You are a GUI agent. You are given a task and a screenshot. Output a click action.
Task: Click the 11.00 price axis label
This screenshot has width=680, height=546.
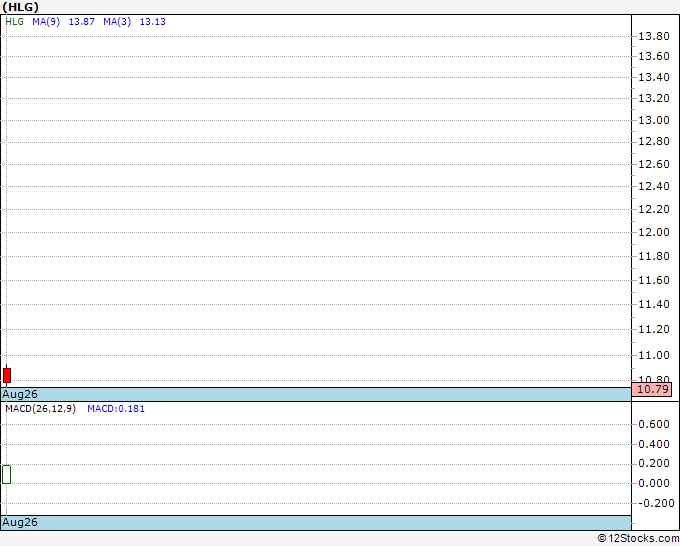[654, 355]
